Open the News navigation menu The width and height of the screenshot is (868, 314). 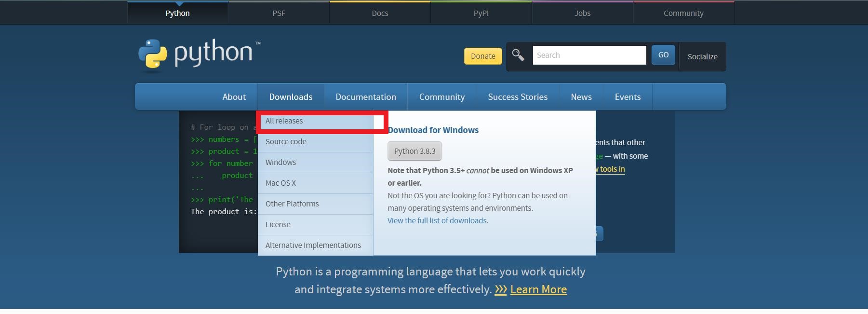[581, 96]
